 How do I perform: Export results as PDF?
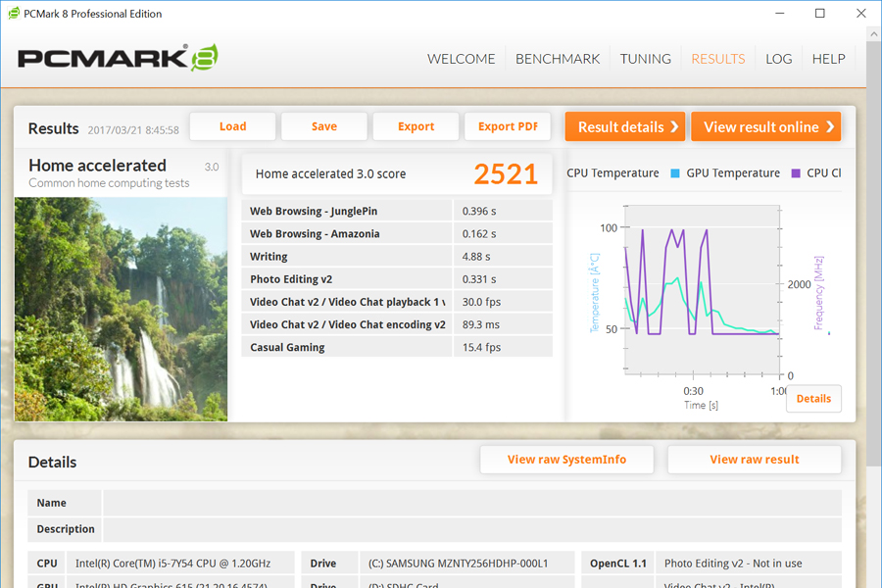[508, 126]
